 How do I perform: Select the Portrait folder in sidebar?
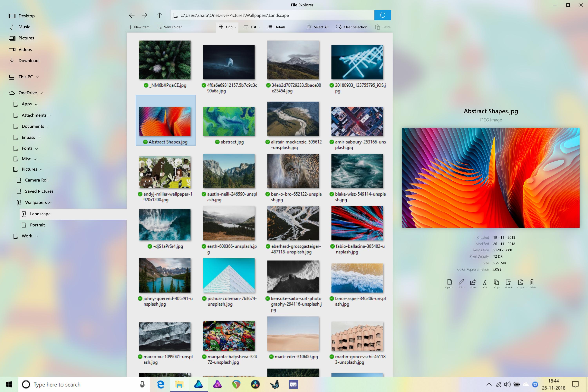coord(37,225)
